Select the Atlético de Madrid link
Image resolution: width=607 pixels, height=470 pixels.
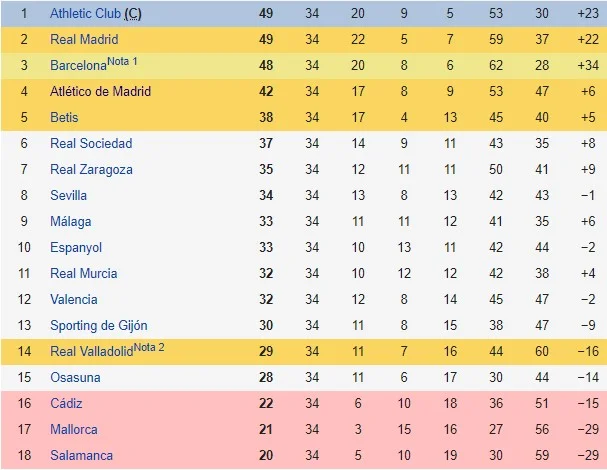(100, 92)
